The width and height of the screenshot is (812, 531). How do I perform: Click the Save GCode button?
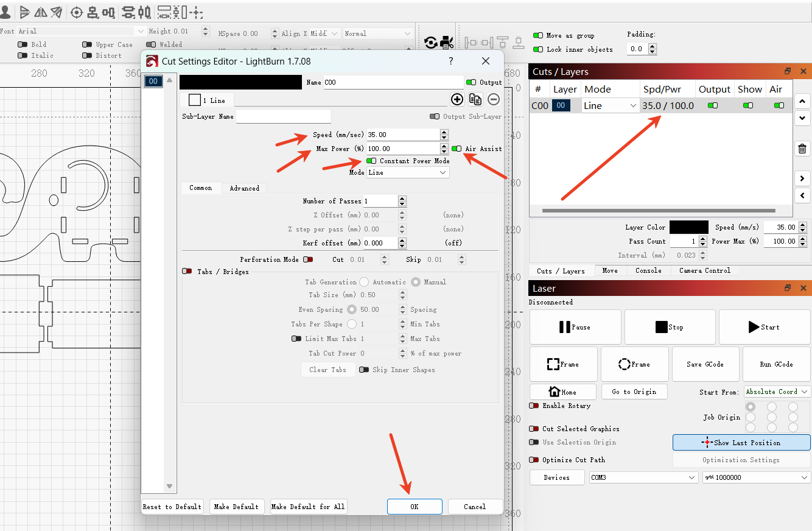click(705, 364)
